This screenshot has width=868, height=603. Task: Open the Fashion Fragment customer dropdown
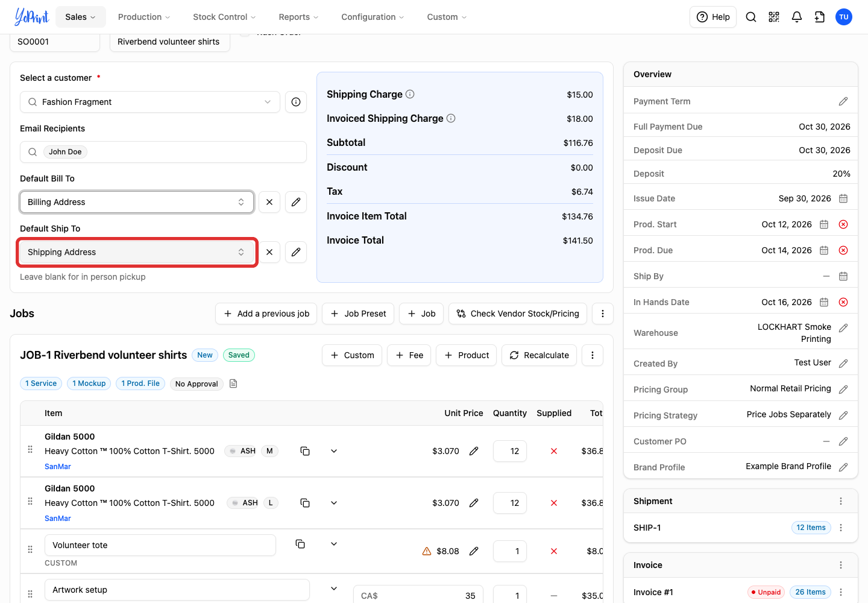coord(150,102)
